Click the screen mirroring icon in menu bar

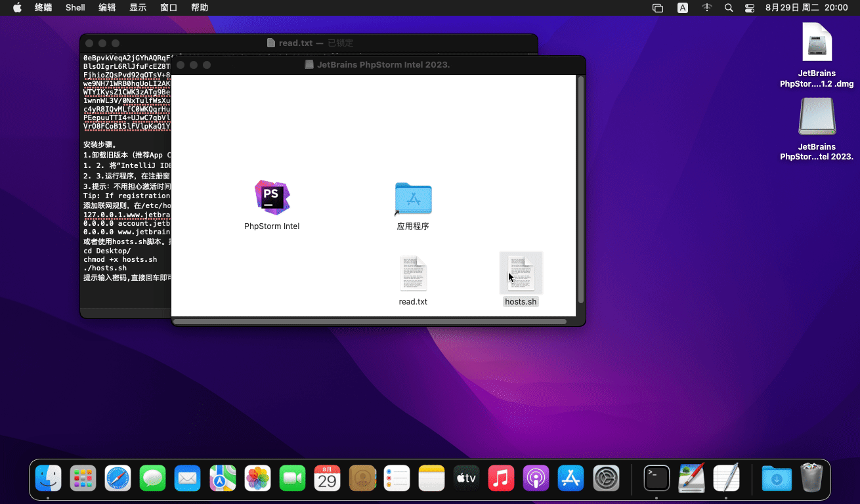coord(658,8)
